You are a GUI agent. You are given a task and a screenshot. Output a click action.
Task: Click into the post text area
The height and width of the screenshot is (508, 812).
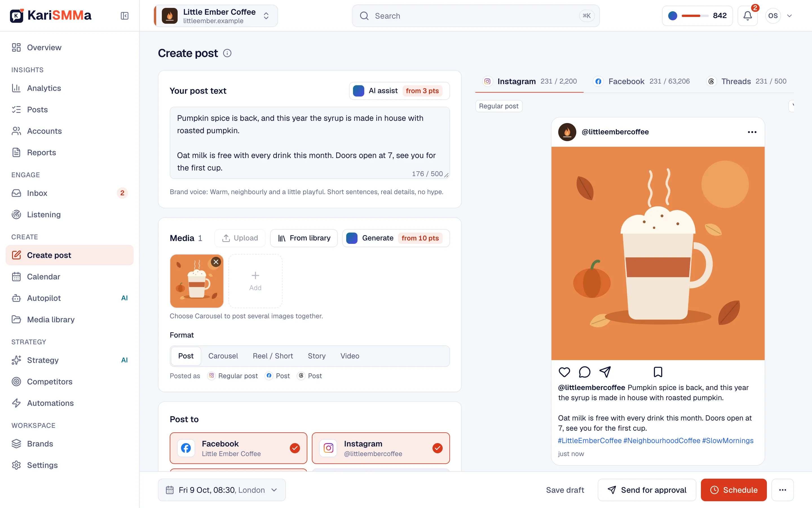[x=309, y=143]
